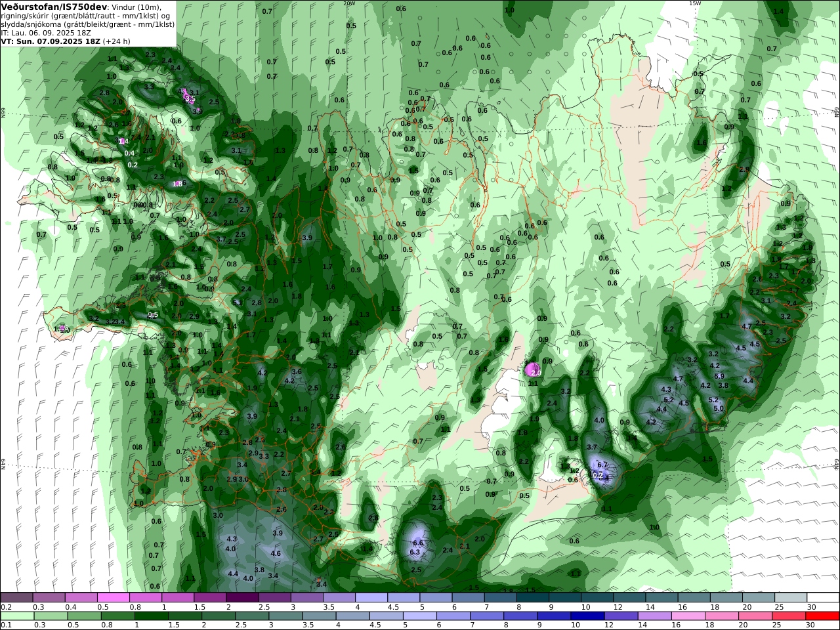Click the bright pink snow swatch labeled 0.5
Image resolution: width=840 pixels, height=630 pixels.
tap(113, 597)
